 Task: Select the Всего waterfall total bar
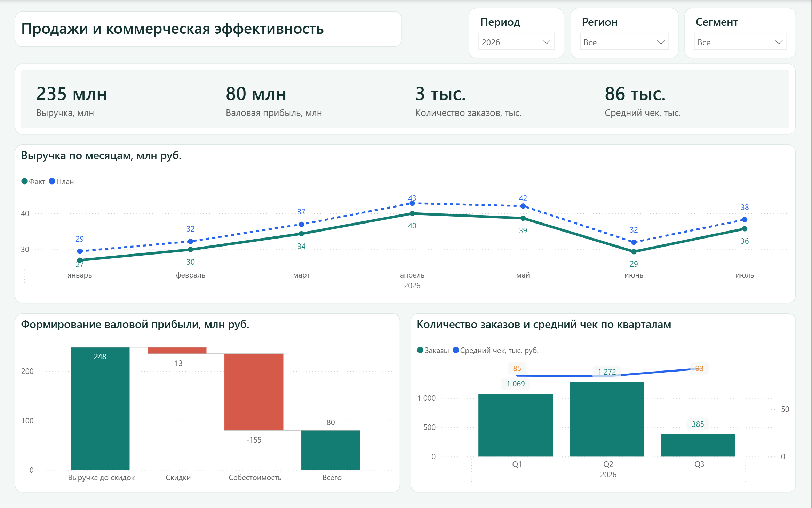click(331, 450)
